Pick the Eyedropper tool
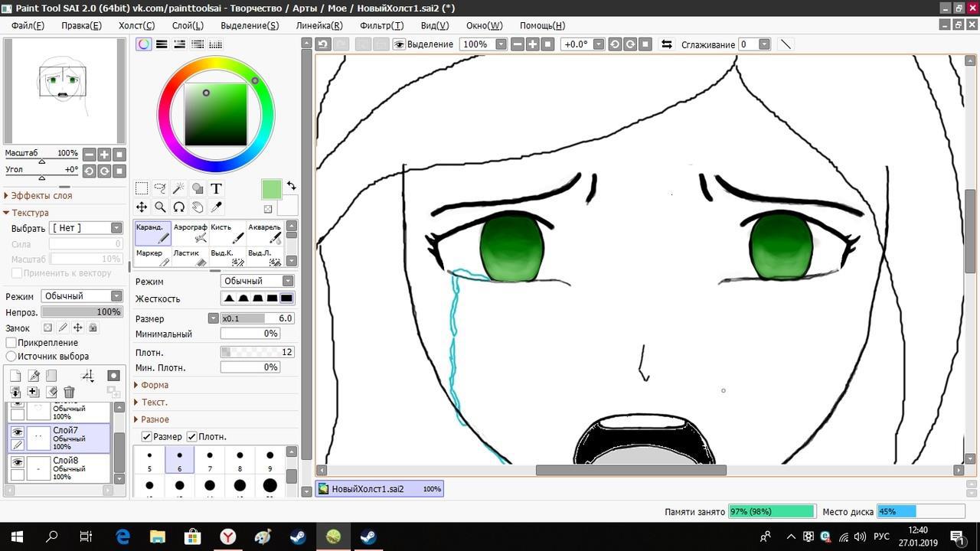This screenshot has width=980, height=551. (x=216, y=207)
